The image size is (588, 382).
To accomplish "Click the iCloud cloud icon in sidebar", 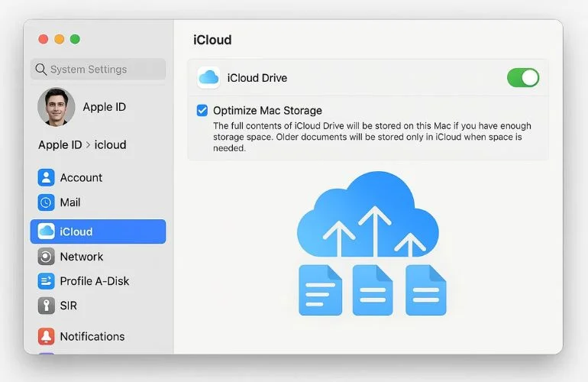I will coord(47,231).
